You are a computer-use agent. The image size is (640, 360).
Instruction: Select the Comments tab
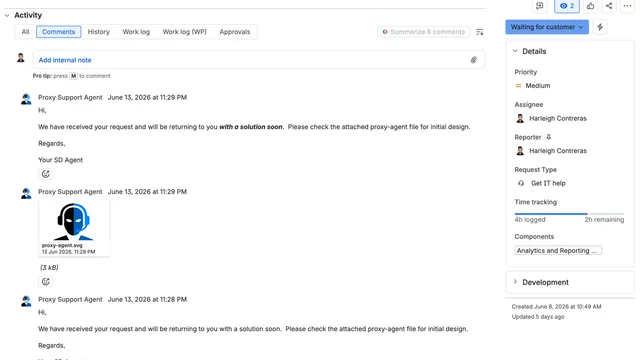[58, 32]
